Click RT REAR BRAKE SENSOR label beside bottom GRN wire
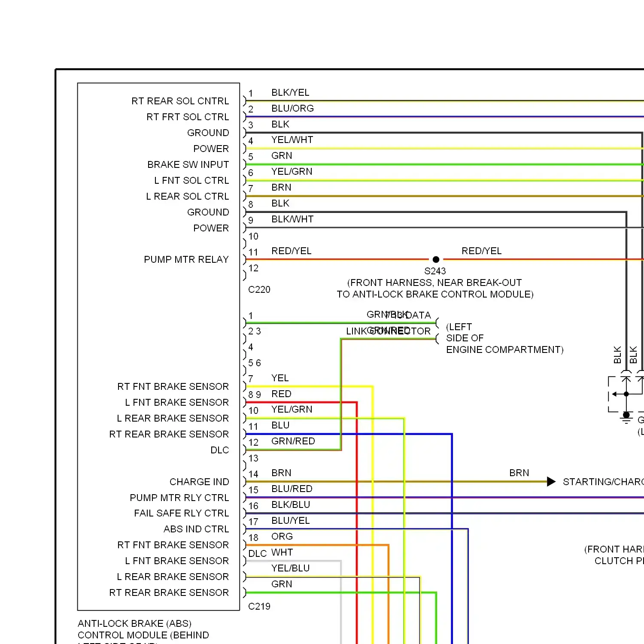Image resolution: width=644 pixels, height=644 pixels. tap(169, 592)
